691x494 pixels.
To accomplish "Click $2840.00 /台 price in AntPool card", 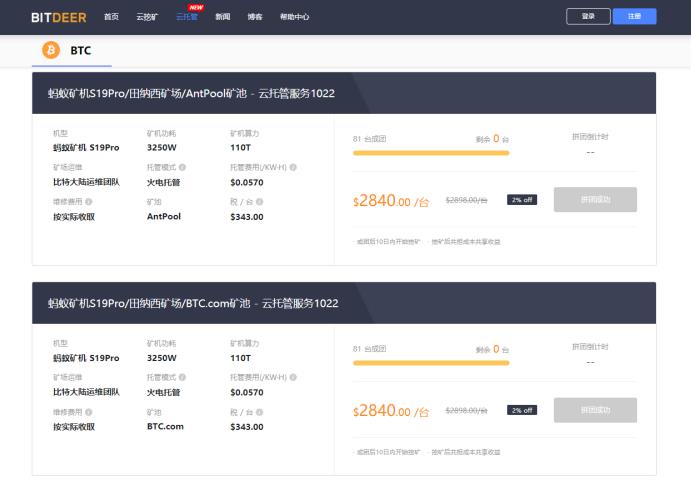I will (x=390, y=201).
